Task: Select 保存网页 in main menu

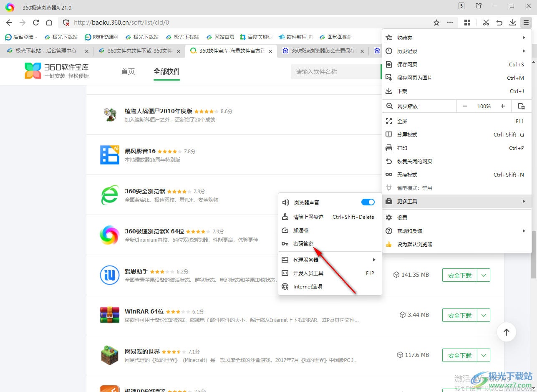Action: (456, 64)
